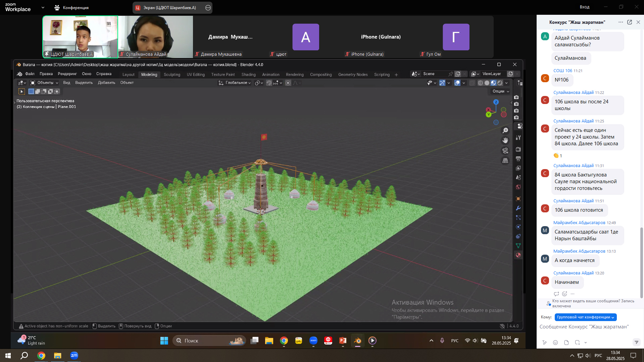Open the Material properties tab
This screenshot has height=362, width=644.
(518, 255)
